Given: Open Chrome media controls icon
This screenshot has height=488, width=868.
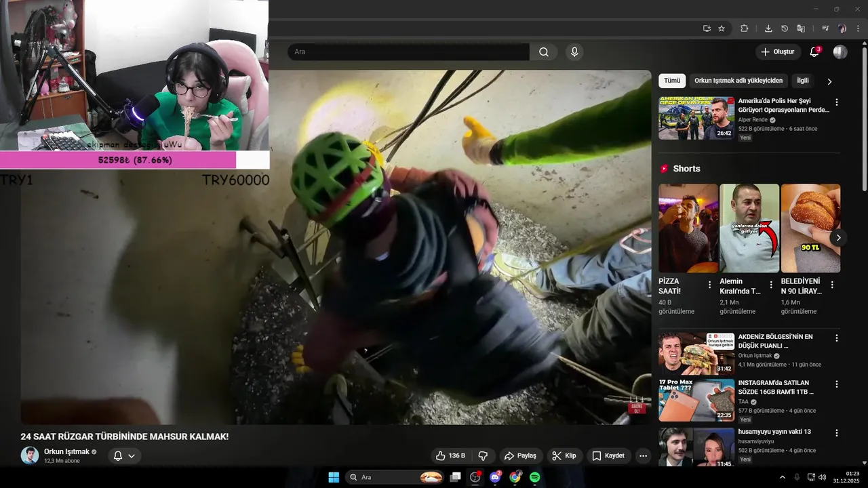Looking at the screenshot, I should pos(825,28).
